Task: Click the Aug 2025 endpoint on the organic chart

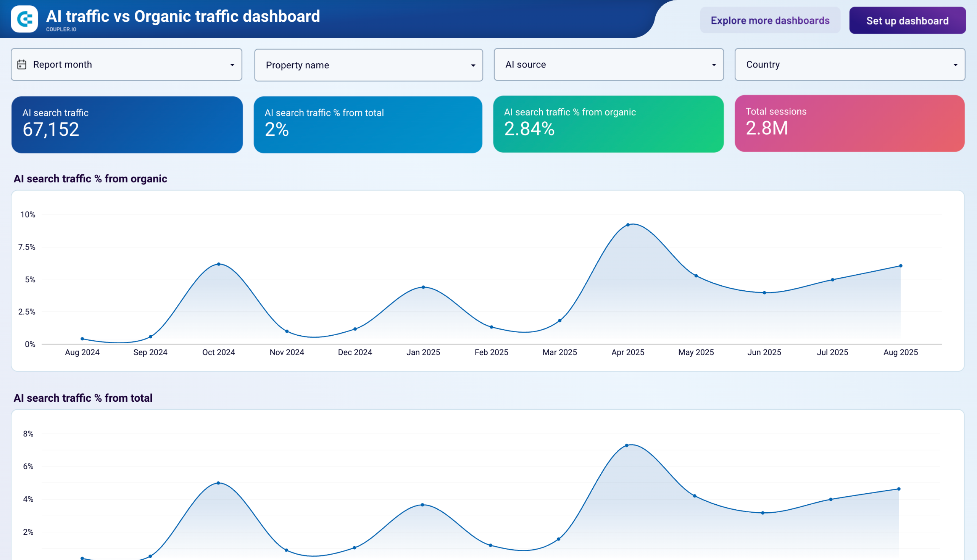Action: [900, 265]
